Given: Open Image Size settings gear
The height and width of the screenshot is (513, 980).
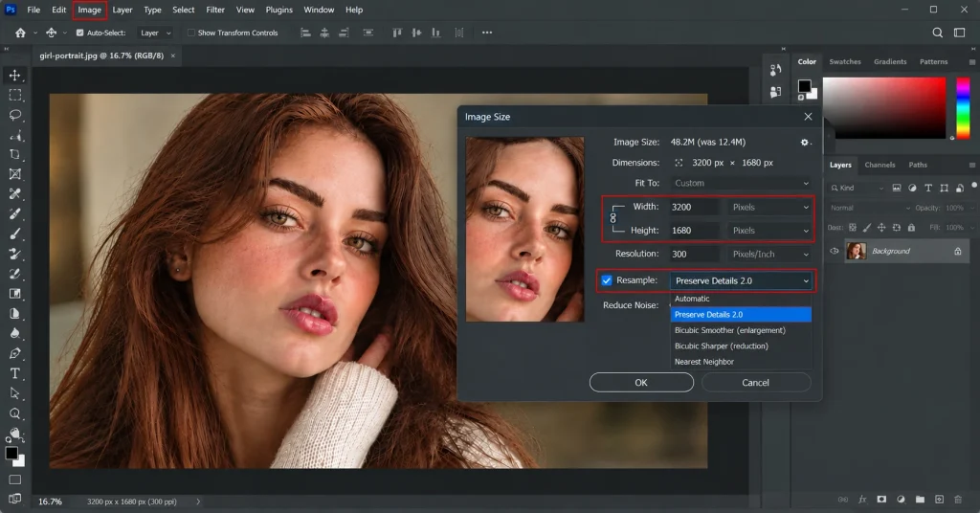Looking at the screenshot, I should click(x=805, y=143).
